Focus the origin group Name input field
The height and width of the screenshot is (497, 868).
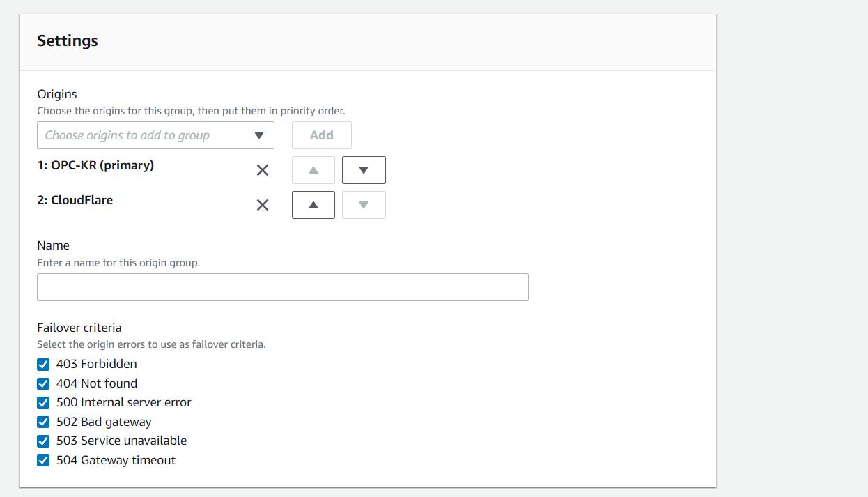pyautogui.click(x=282, y=287)
